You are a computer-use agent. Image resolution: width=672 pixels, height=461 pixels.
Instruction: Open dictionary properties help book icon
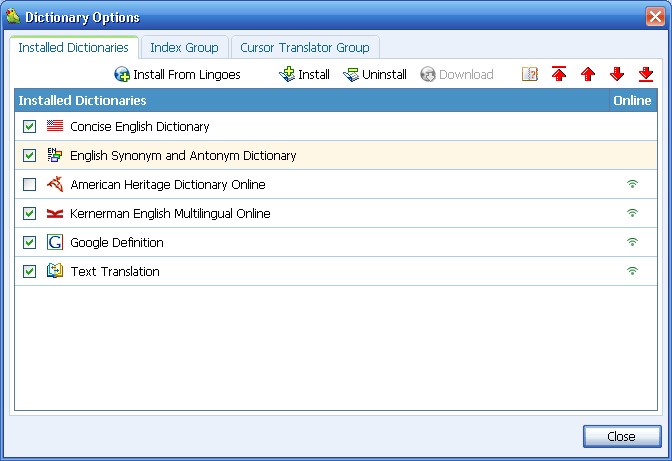[x=530, y=75]
